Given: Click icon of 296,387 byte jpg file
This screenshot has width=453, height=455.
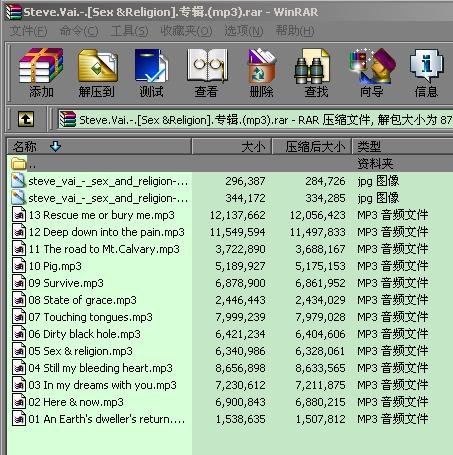Looking at the screenshot, I should click(x=19, y=181).
